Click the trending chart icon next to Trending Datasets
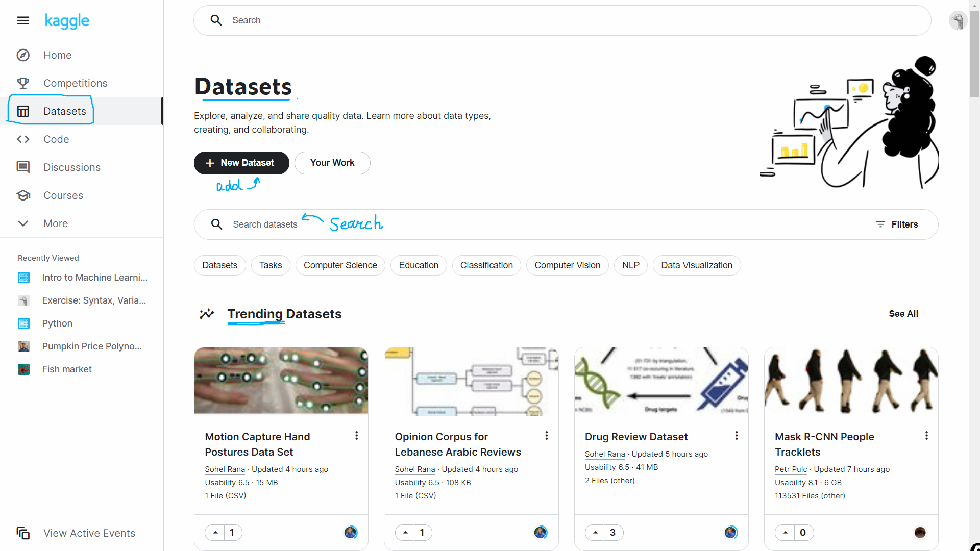 click(x=207, y=314)
